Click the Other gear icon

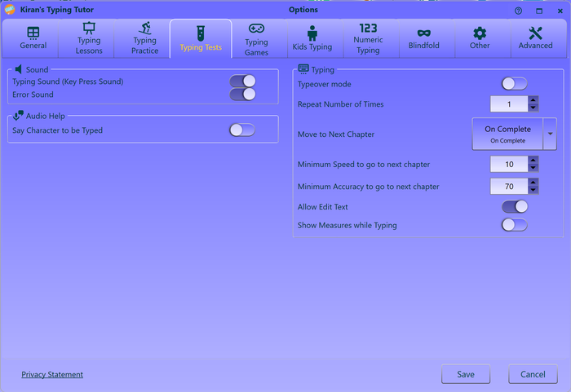[480, 33]
